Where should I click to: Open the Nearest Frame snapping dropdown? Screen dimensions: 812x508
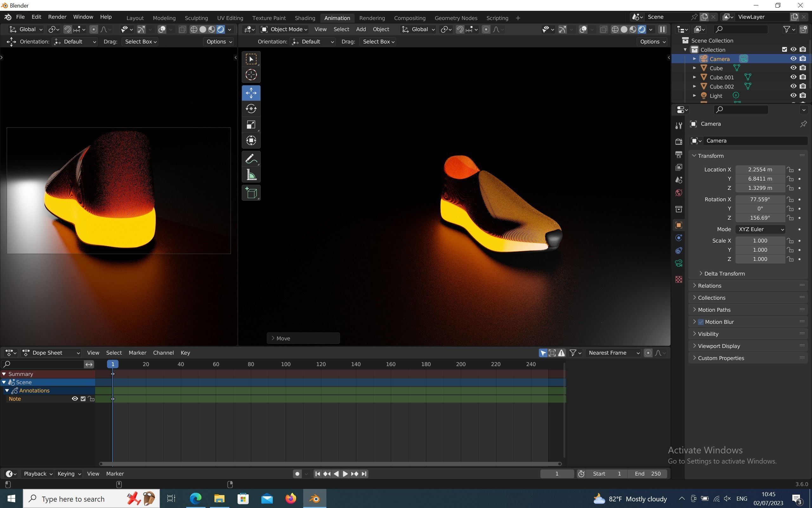613,353
